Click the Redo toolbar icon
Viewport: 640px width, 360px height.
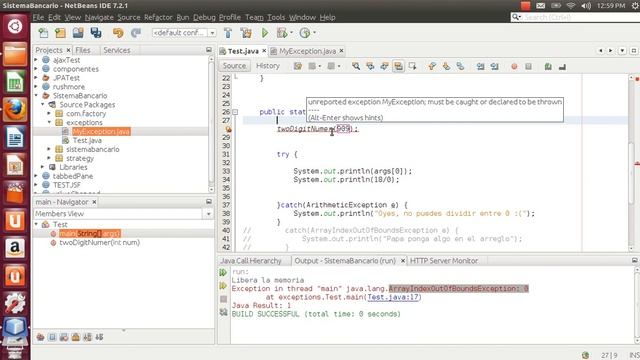(x=136, y=33)
